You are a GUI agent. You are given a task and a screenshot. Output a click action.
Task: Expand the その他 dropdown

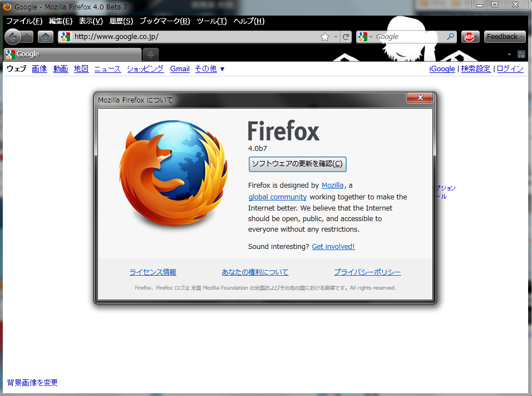(209, 69)
